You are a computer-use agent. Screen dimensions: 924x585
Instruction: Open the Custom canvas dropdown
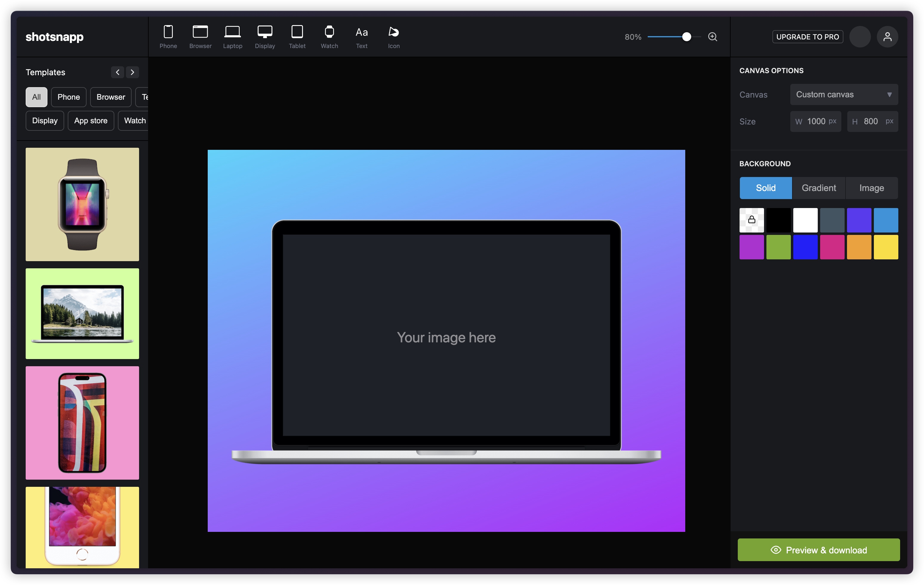point(844,94)
